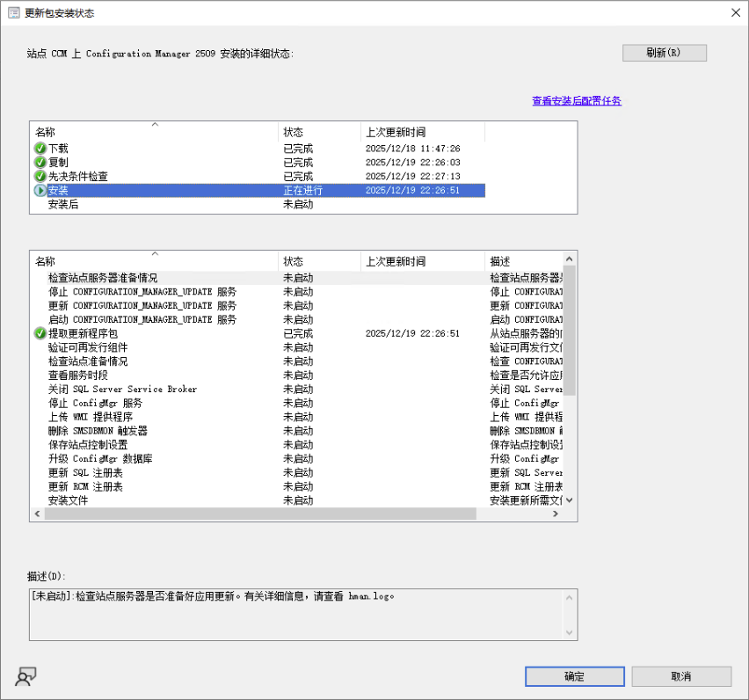Select the 更新 RCM 注册表 row
This screenshot has height=700, width=749.
297,486
